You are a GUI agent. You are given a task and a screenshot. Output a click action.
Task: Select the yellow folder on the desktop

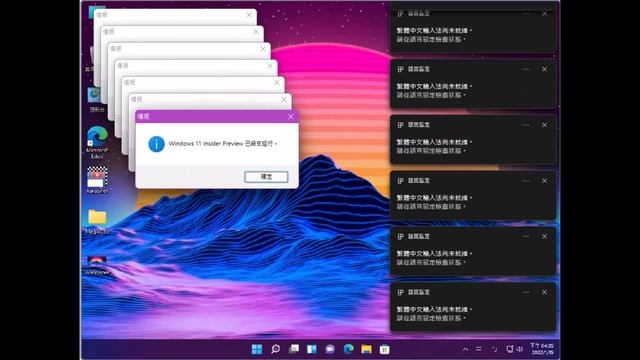[x=97, y=222]
